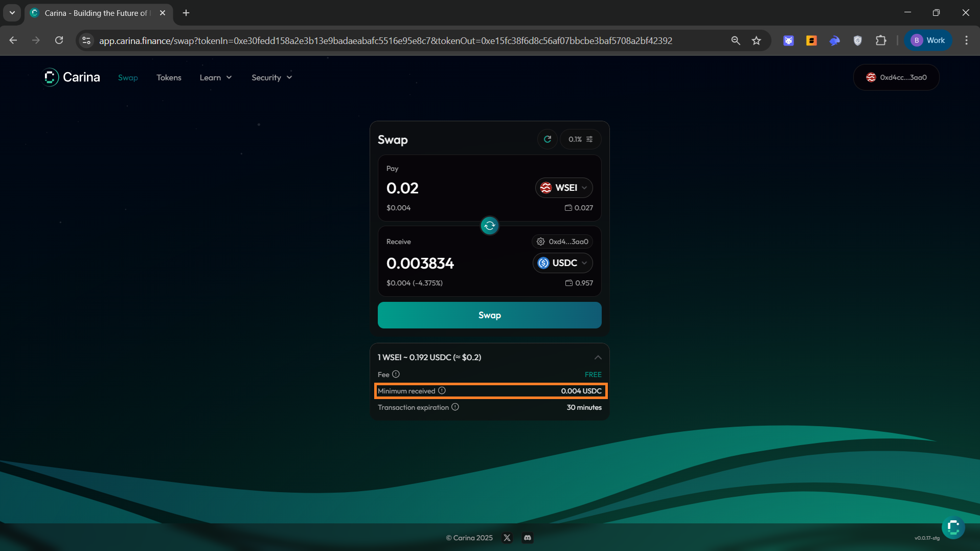Open slippage settings showing 0.1%
The width and height of the screenshot is (980, 551).
coord(580,139)
